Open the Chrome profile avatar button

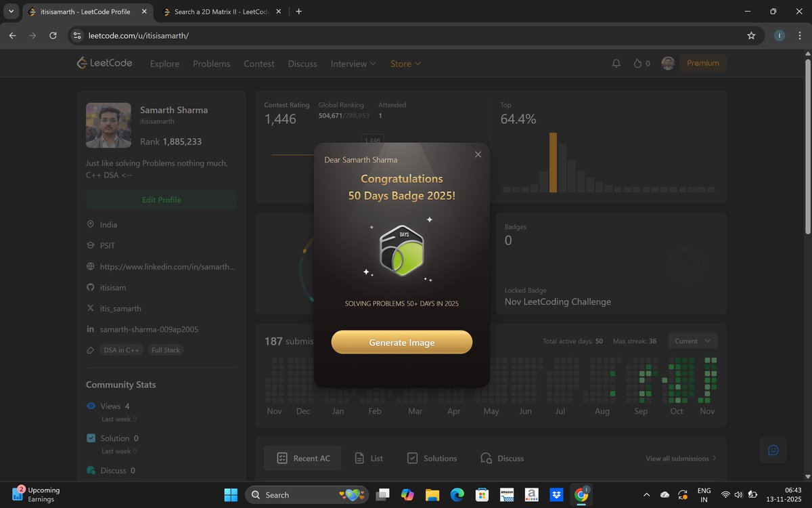(780, 35)
